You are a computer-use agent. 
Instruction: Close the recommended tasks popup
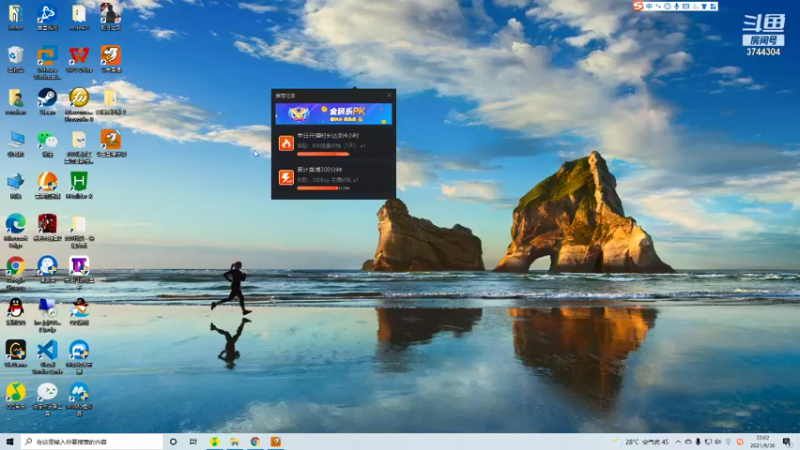[389, 95]
